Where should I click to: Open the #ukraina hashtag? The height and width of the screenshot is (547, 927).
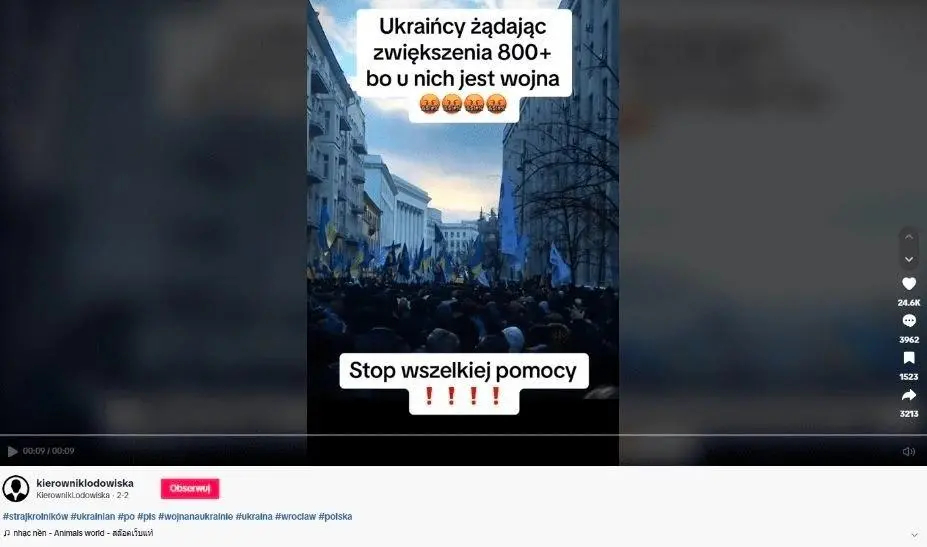tap(254, 516)
